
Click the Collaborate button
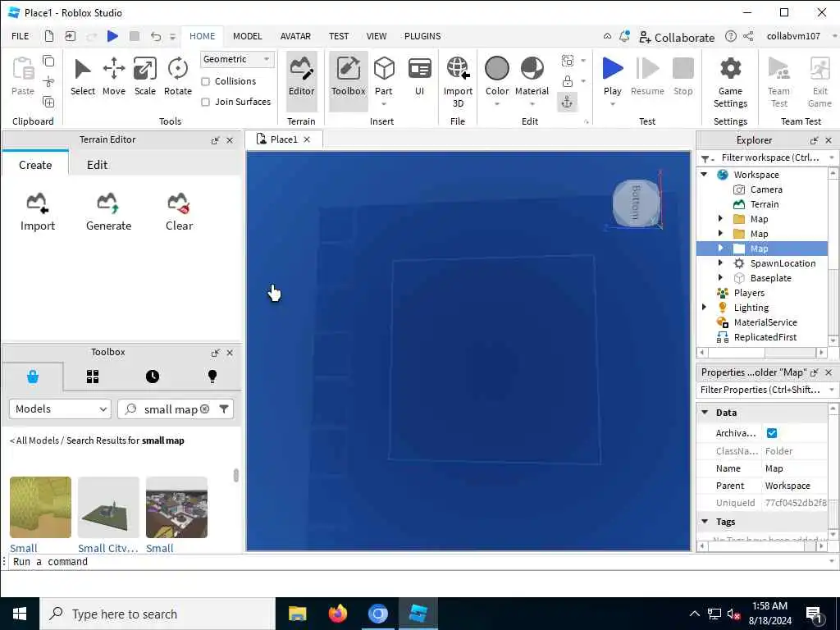coord(677,38)
